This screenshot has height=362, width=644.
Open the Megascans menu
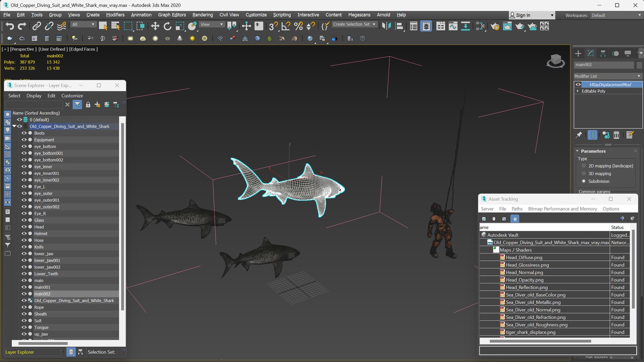[x=359, y=15]
